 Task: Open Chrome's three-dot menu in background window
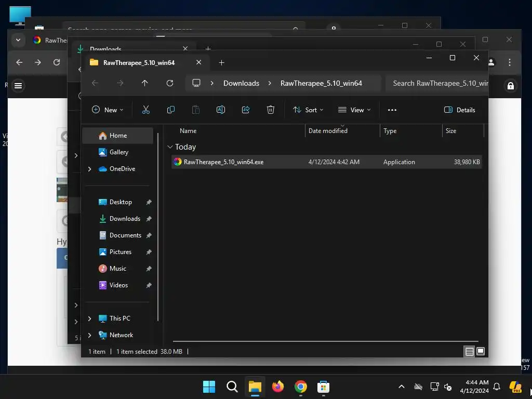click(510, 62)
